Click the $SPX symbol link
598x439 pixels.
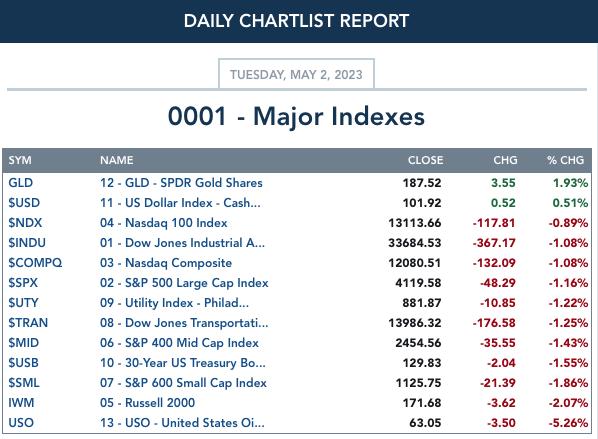(23, 283)
